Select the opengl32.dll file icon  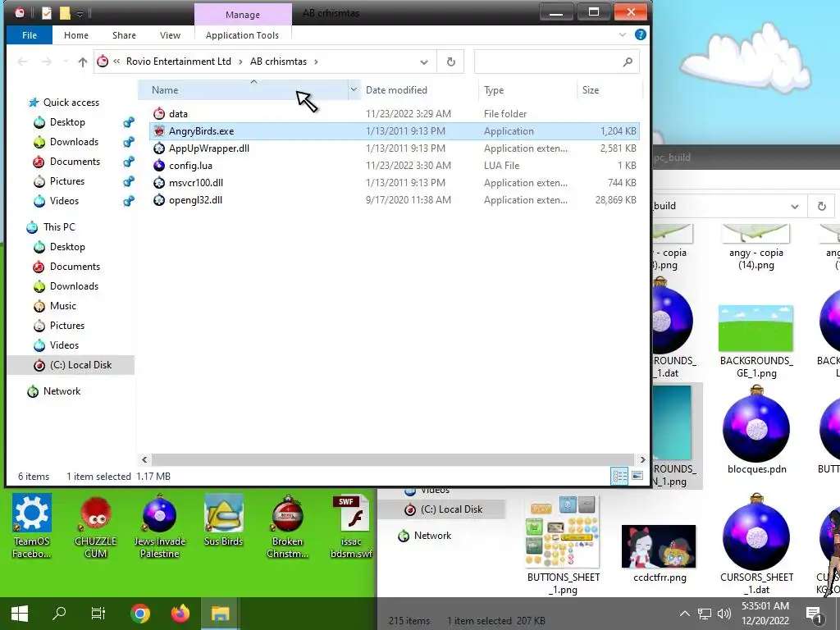(159, 200)
